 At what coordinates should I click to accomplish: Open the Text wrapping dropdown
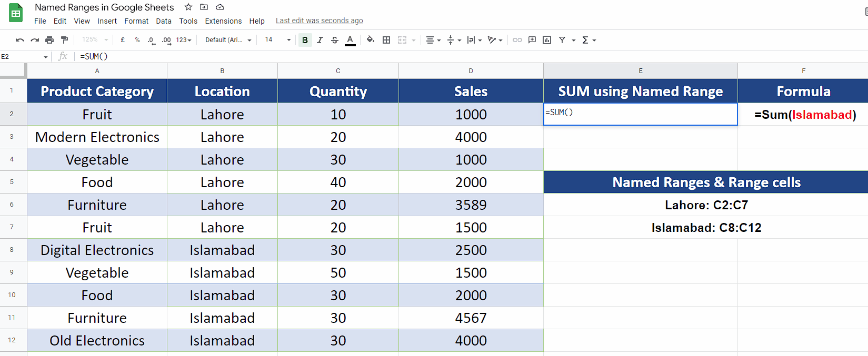coord(474,40)
